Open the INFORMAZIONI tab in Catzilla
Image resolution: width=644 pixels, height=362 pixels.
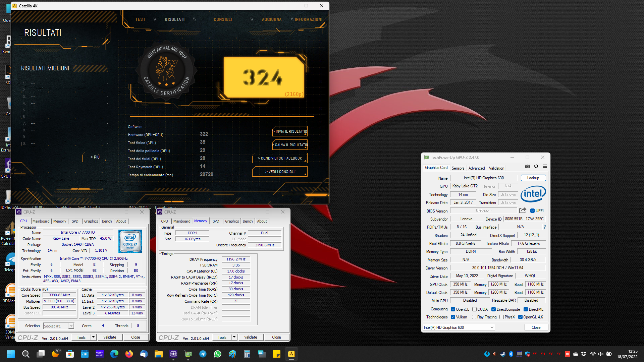tap(309, 19)
